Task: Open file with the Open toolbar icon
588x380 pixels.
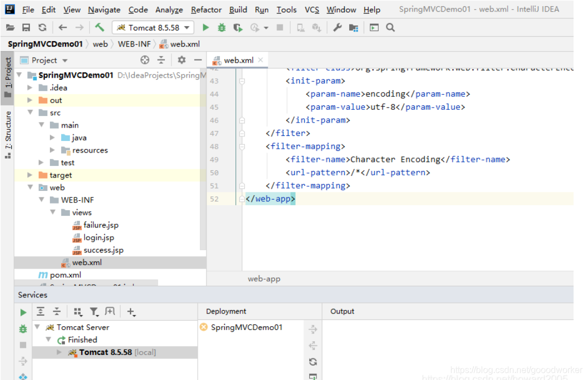Action: (x=10, y=27)
